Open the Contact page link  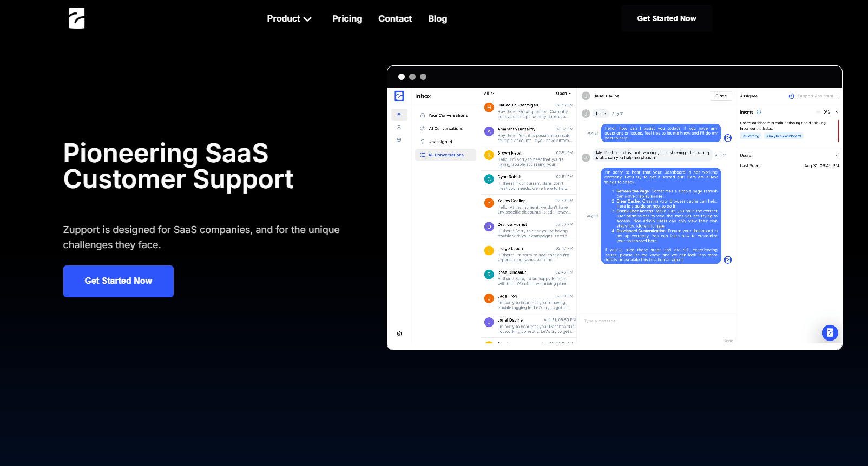pyautogui.click(x=395, y=18)
